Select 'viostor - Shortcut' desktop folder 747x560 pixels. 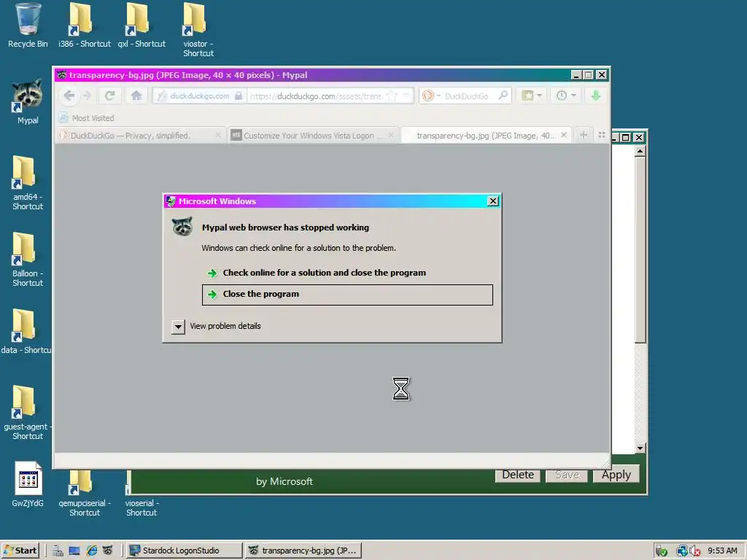click(198, 30)
